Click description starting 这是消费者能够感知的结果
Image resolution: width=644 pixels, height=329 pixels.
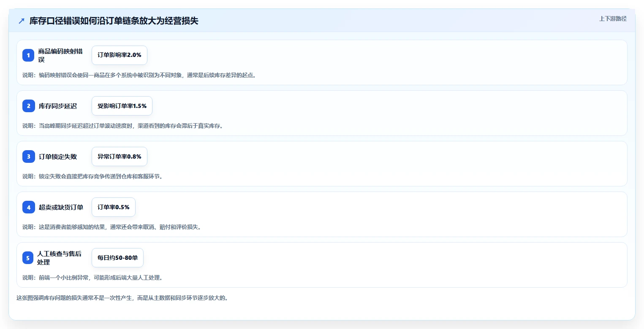click(x=112, y=227)
